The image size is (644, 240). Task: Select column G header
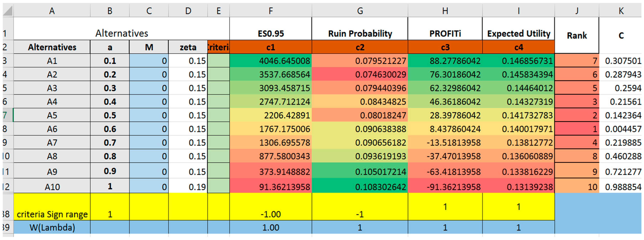pos(360,11)
